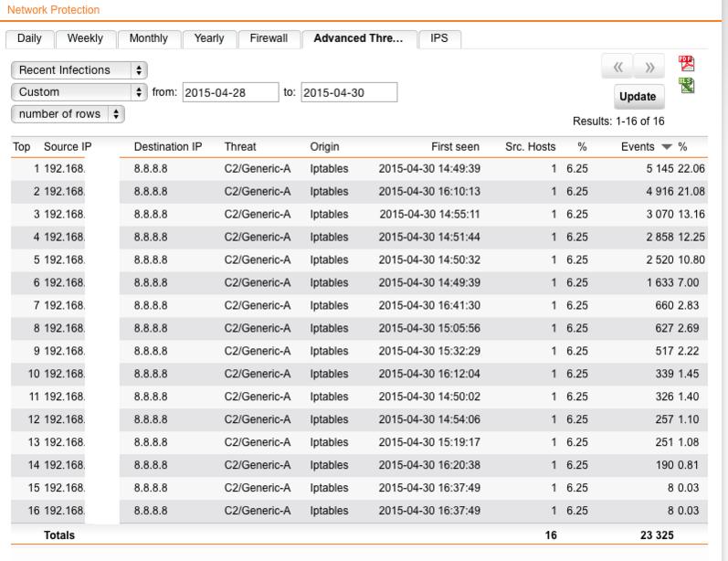Select the Yearly tab
The image size is (728, 561).
[208, 38]
